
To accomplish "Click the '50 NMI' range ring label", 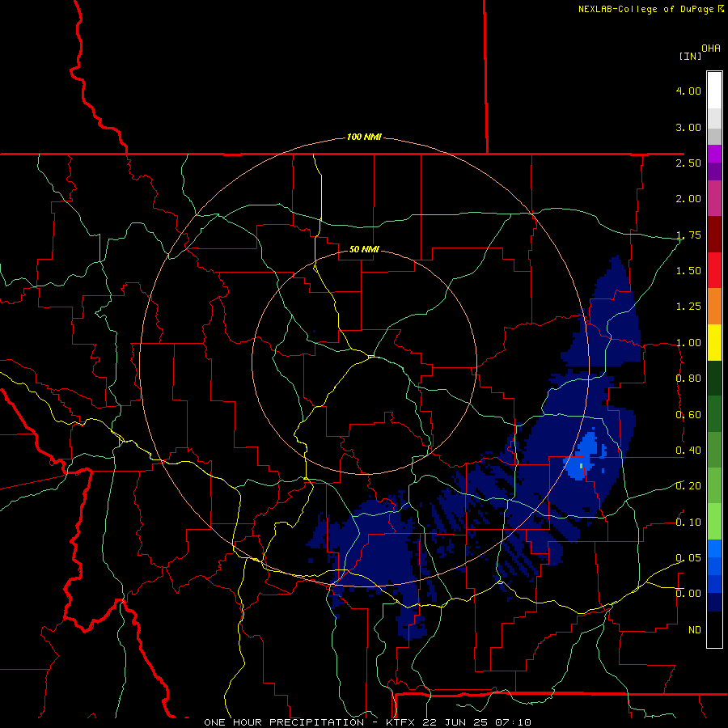I will pos(364,249).
